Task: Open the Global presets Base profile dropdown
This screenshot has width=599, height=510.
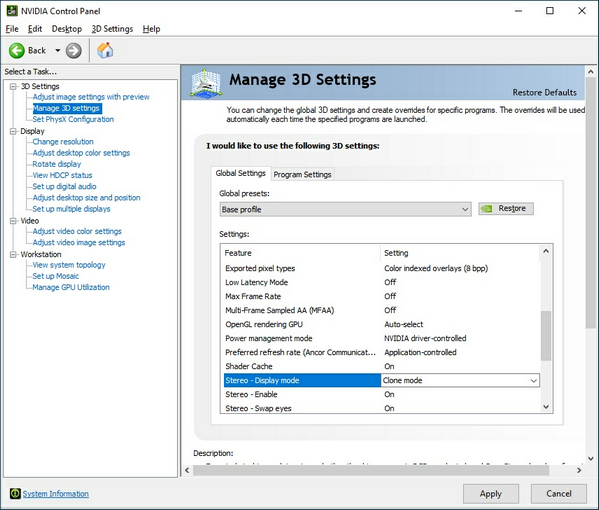Action: [x=345, y=209]
